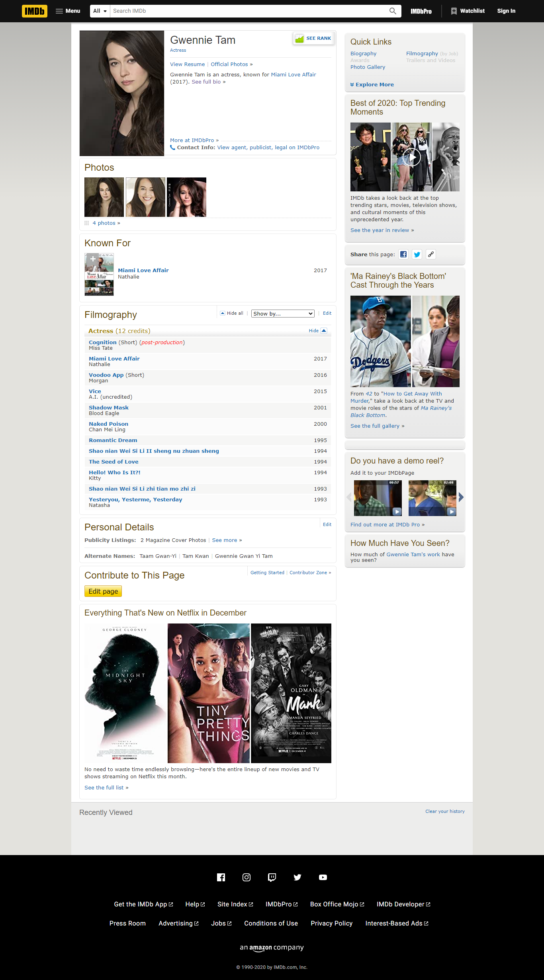Open IMDb Twitter in footer

(x=297, y=877)
